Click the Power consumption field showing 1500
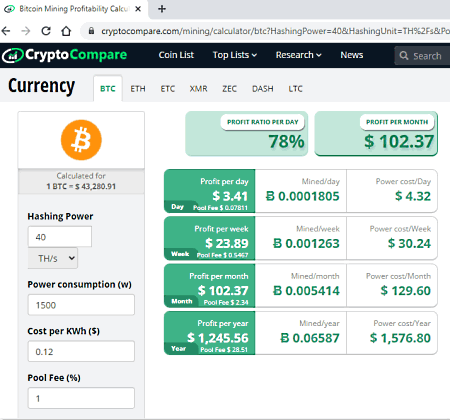The width and height of the screenshot is (450, 420). tap(81, 305)
